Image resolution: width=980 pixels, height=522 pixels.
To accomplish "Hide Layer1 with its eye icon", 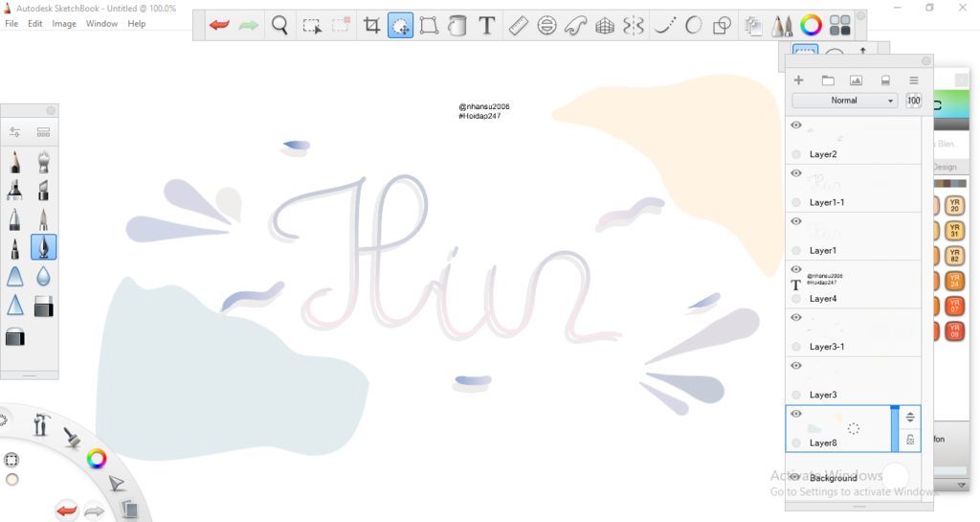I will click(x=795, y=221).
